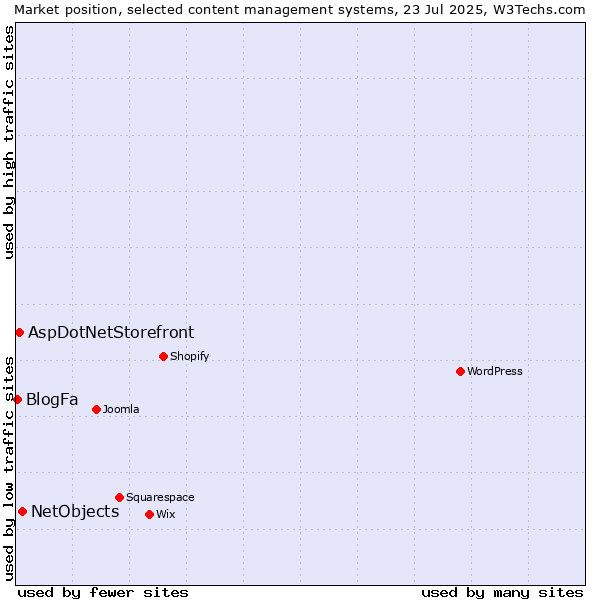Select the BlogFa label text
The width and height of the screenshot is (600, 600).
pyautogui.click(x=52, y=400)
